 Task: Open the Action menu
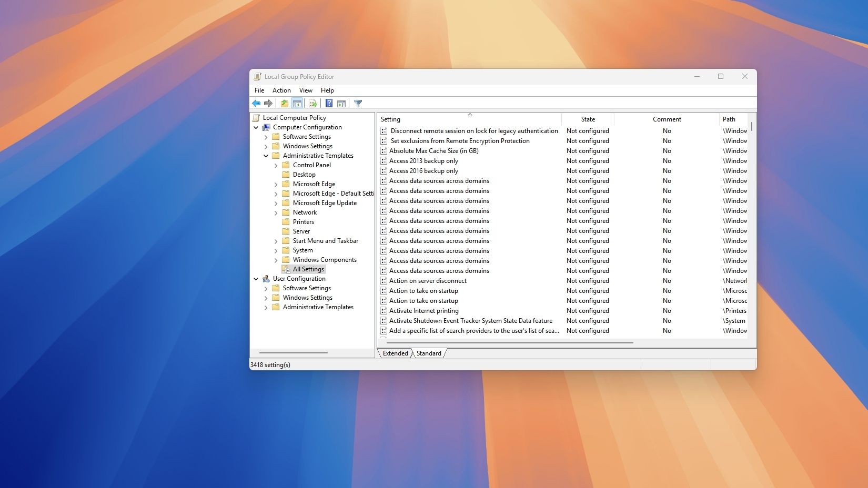(281, 90)
